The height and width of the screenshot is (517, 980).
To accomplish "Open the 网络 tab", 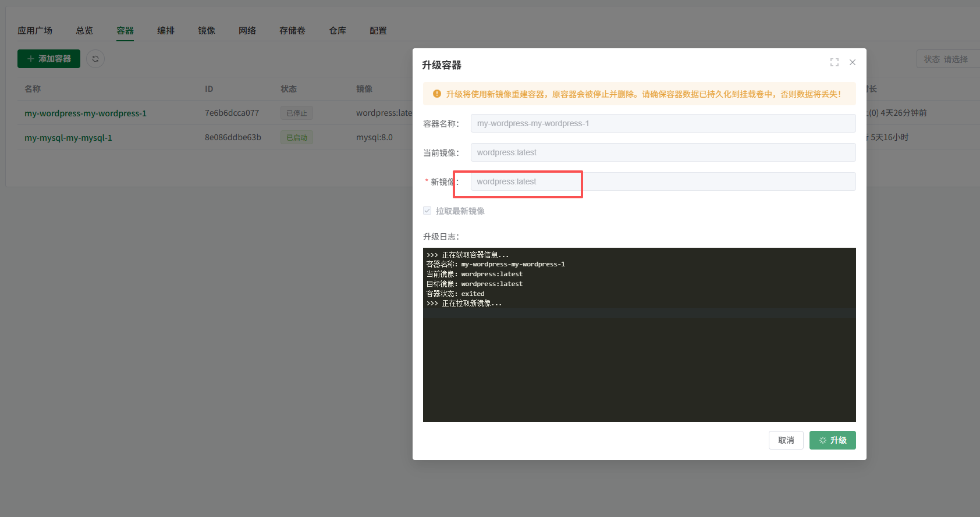I will 247,30.
